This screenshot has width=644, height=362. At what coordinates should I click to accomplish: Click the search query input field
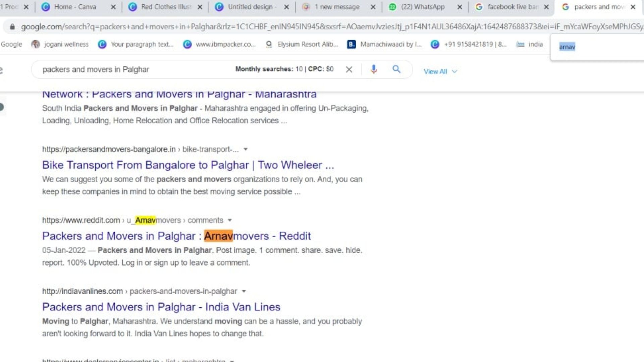tap(134, 69)
